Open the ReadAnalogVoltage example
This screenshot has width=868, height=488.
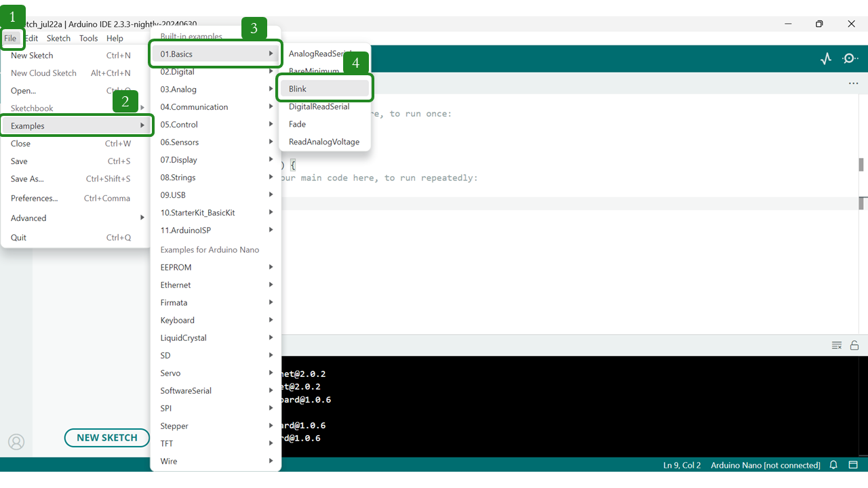click(325, 142)
